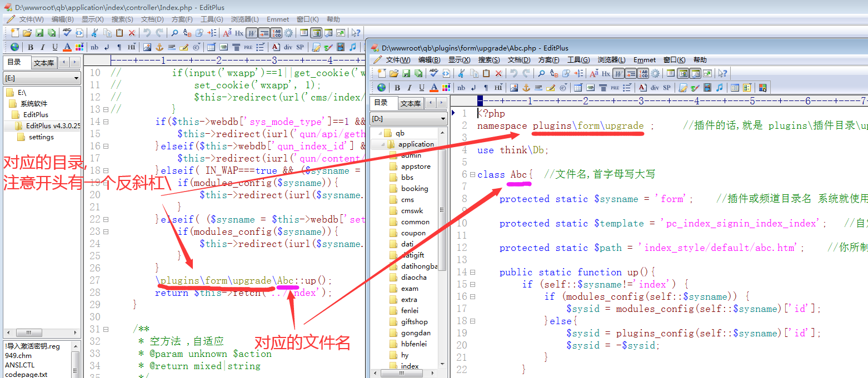Collapse the code fold at line 14 in Abc.php
The width and height of the screenshot is (868, 378).
[x=472, y=273]
